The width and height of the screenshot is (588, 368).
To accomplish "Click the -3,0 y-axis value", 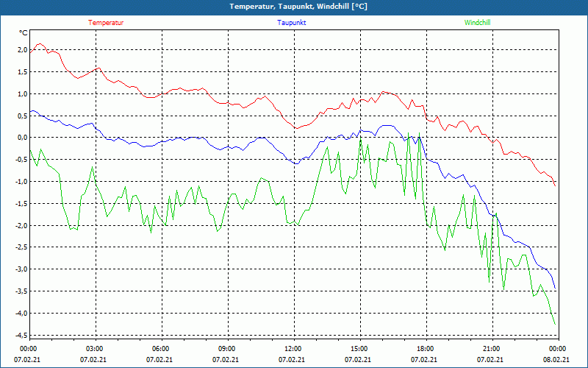I will [21, 269].
